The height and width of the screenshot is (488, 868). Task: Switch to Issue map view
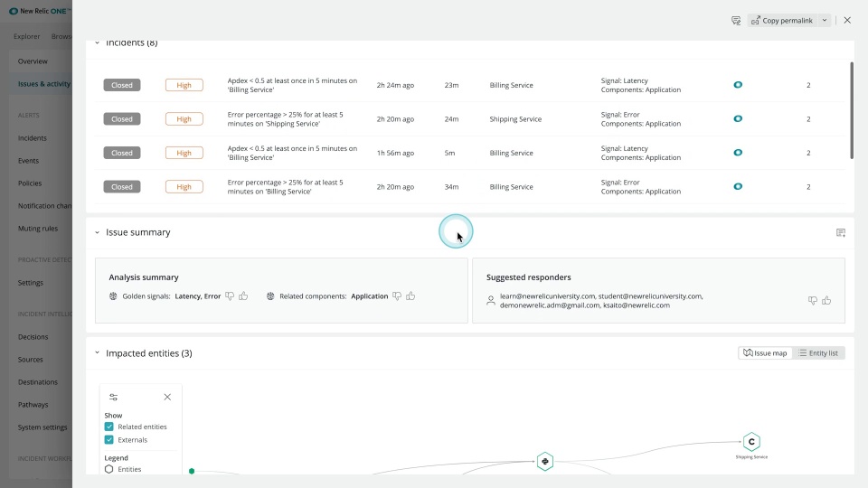tap(765, 353)
